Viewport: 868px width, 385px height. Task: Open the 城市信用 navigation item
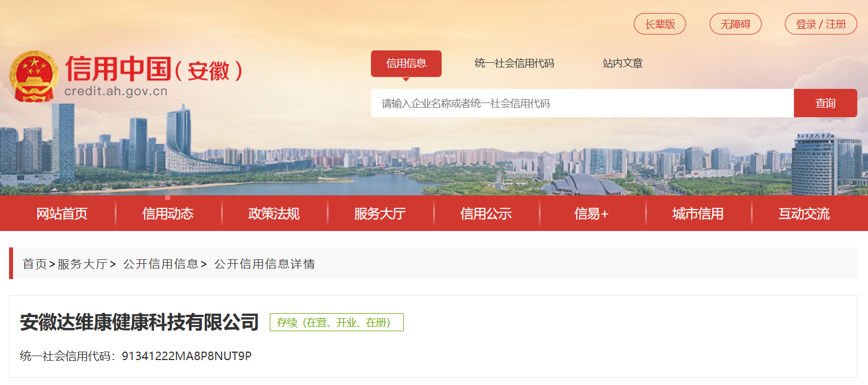point(698,213)
